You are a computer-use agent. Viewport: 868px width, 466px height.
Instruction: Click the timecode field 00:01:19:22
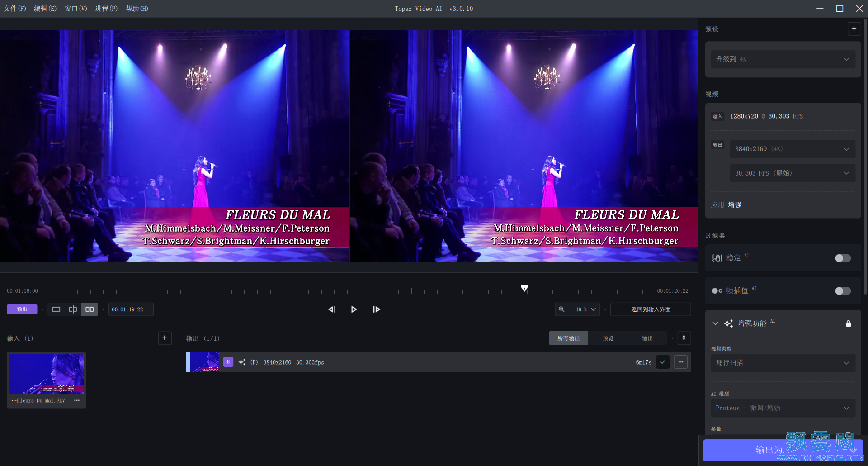click(x=131, y=309)
